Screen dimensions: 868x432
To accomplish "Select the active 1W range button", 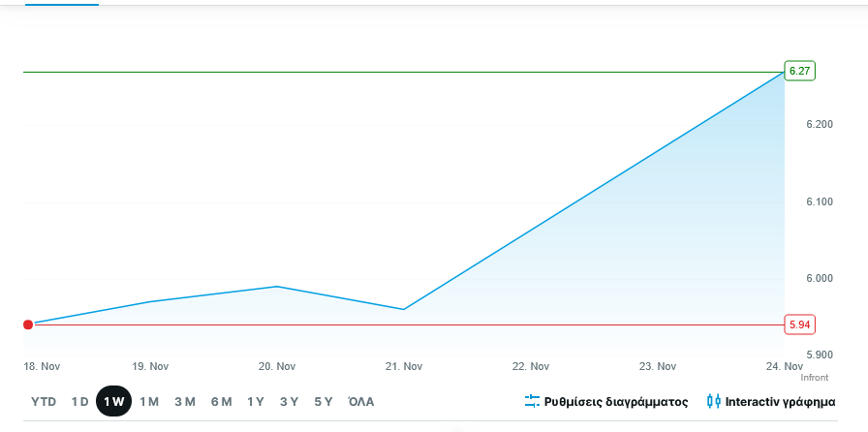I will (113, 401).
